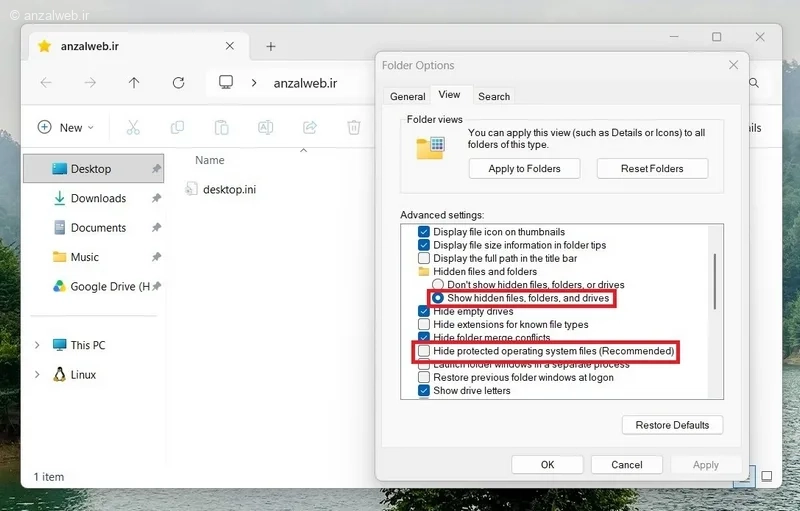Image resolution: width=800 pixels, height=511 pixels.
Task: Click the Rename icon in toolbar
Action: (x=265, y=127)
